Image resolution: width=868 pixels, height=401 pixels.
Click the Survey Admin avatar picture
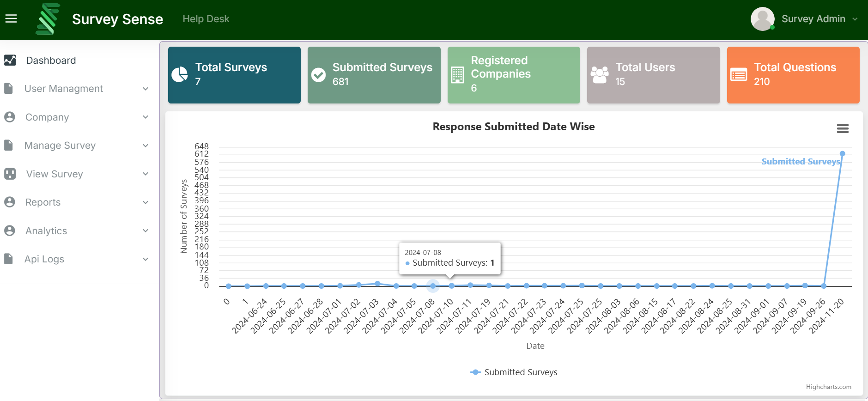pyautogui.click(x=762, y=19)
